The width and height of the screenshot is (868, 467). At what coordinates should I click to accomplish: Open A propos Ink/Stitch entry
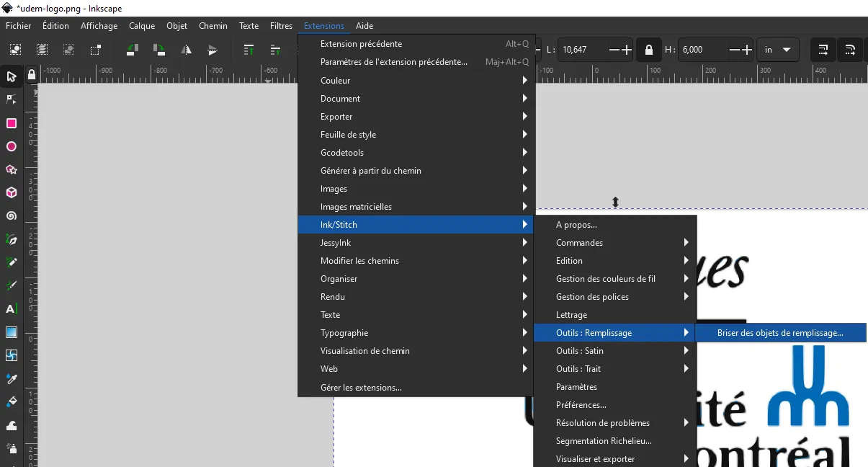(615, 225)
